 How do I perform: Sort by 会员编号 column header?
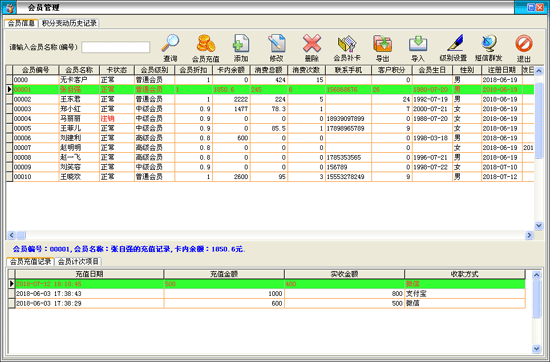click(x=36, y=70)
